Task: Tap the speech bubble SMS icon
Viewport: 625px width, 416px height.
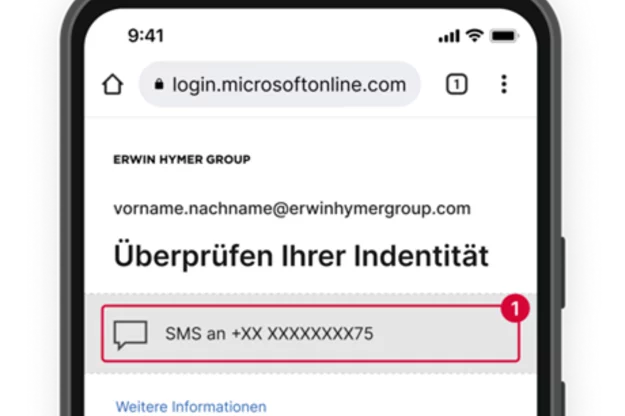Action: tap(130, 335)
